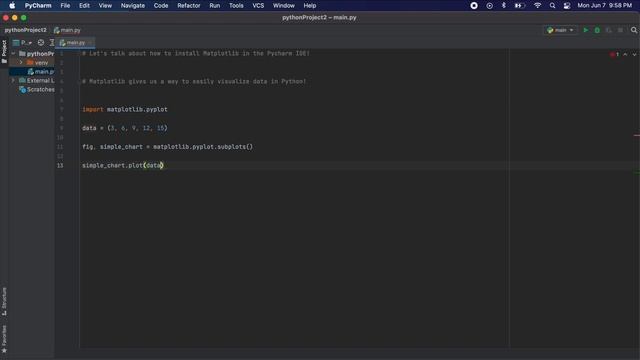
Task: Select External Libraries in project tree
Action: point(37,80)
